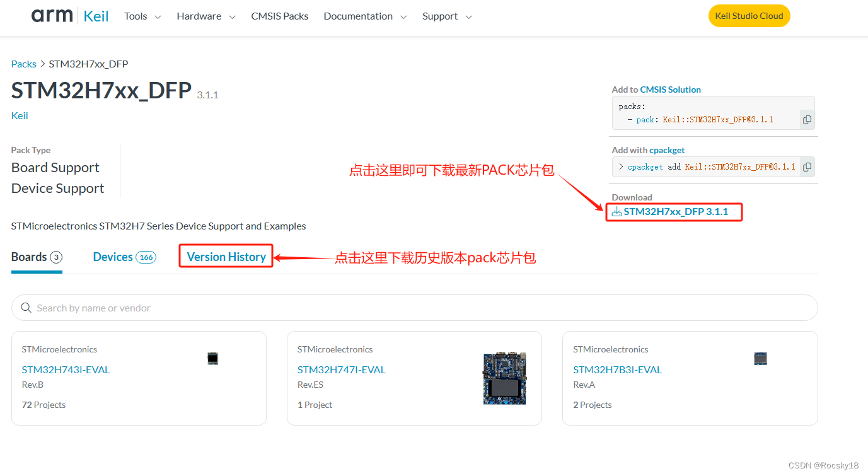Image resolution: width=868 pixels, height=476 pixels.
Task: Switch to the Devices tab
Action: click(113, 257)
